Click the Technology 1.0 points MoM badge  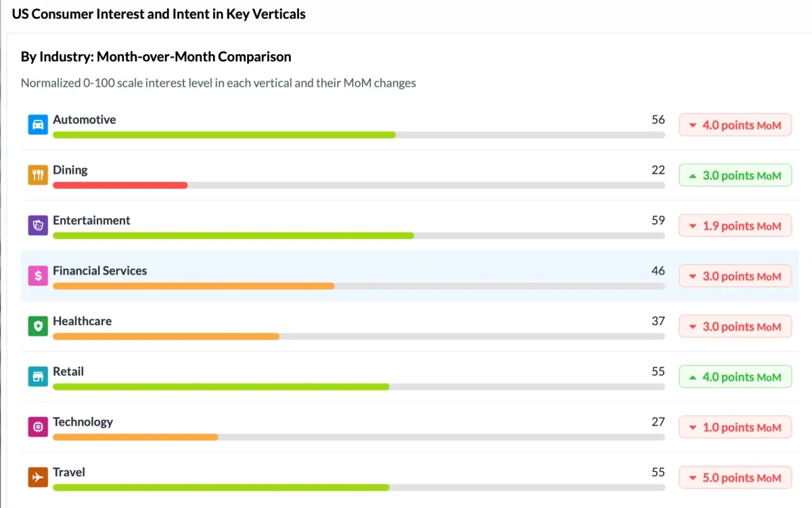tap(735, 427)
